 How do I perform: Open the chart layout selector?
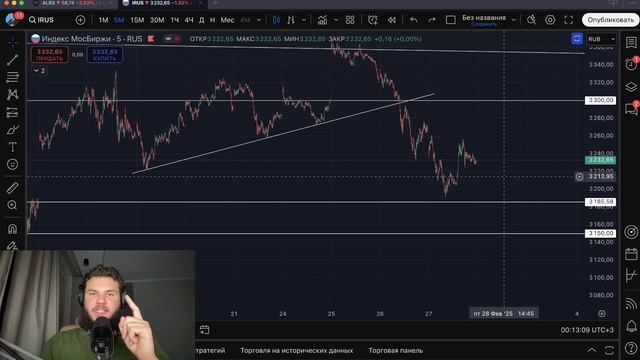(451, 20)
